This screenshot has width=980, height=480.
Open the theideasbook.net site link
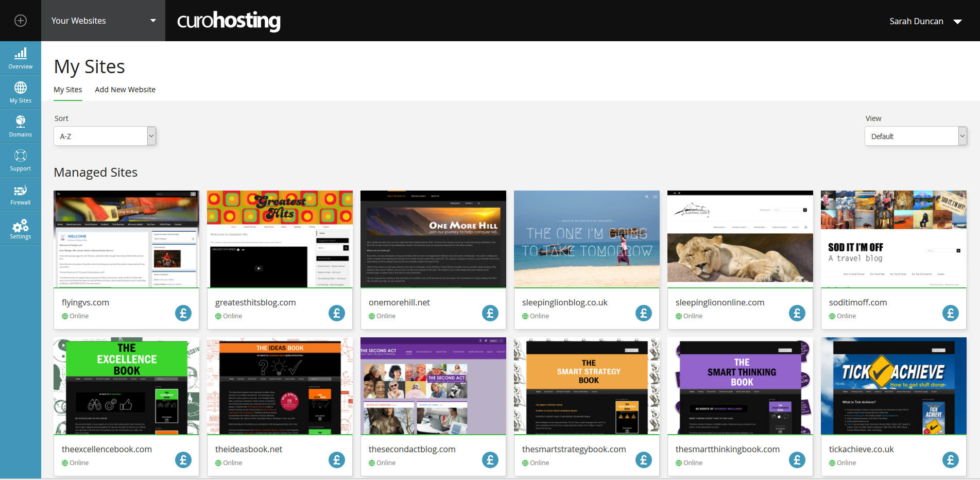pyautogui.click(x=249, y=449)
